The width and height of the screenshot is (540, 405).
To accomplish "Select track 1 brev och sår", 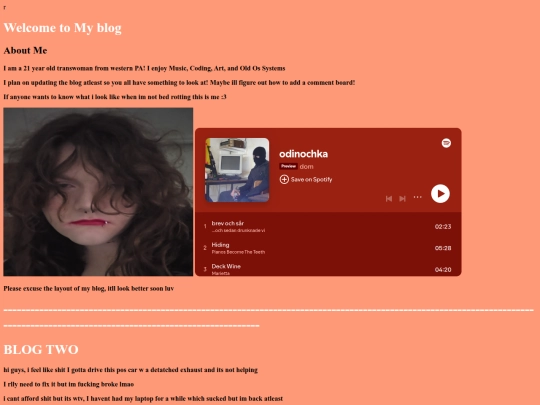I will 328,226.
